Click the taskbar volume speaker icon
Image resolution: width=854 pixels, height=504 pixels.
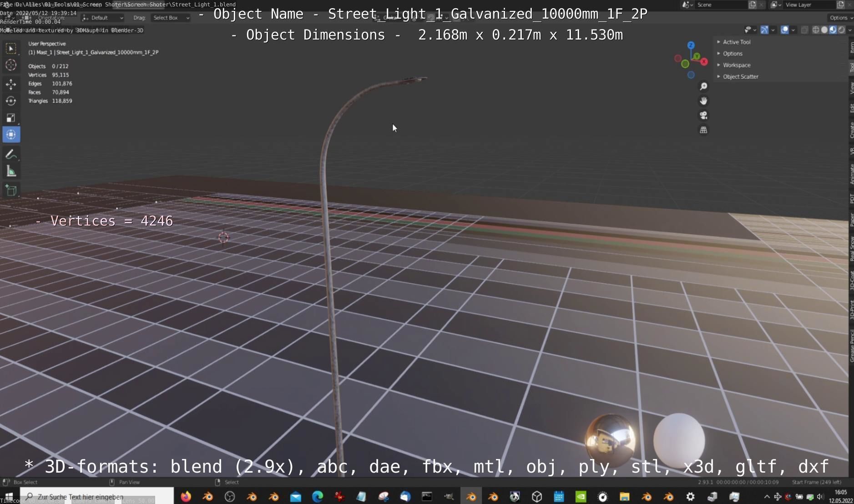820,497
